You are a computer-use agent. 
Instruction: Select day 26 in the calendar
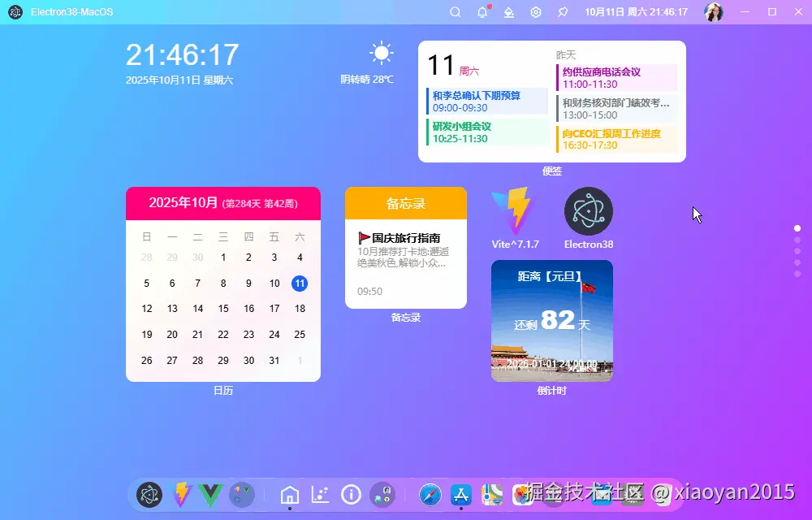146,361
